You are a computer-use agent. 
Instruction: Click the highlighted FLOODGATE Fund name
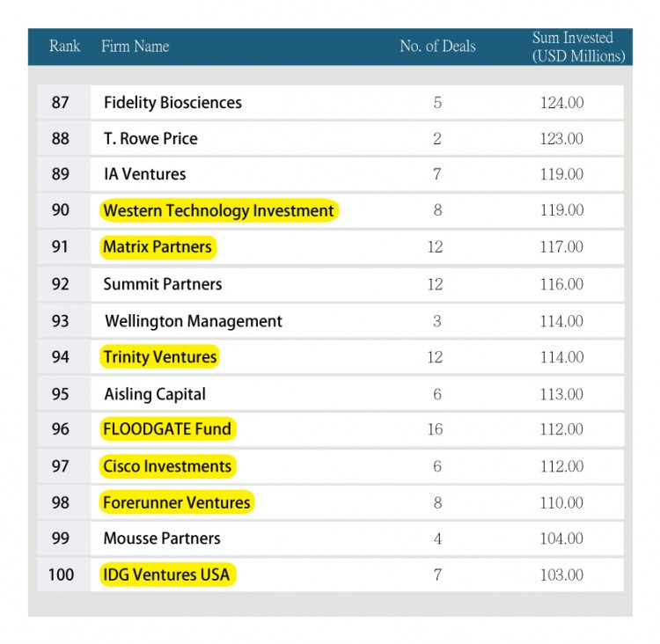(167, 429)
